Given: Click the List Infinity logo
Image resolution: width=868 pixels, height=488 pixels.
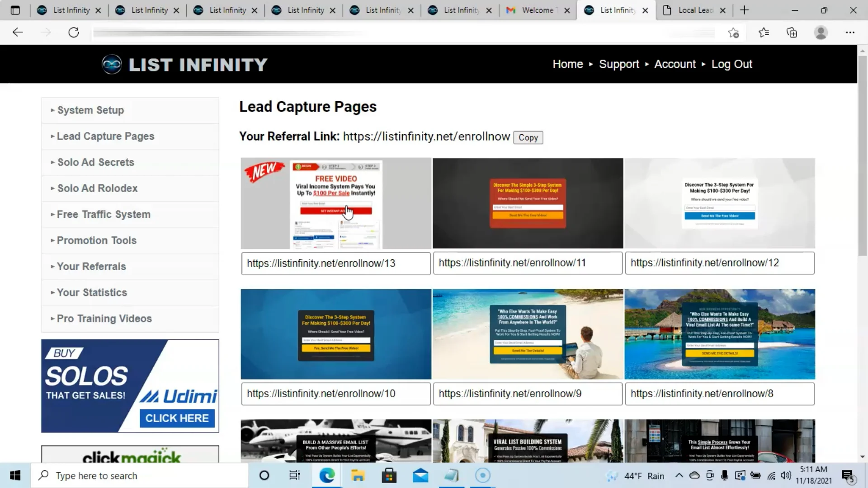Looking at the screenshot, I should pyautogui.click(x=185, y=64).
